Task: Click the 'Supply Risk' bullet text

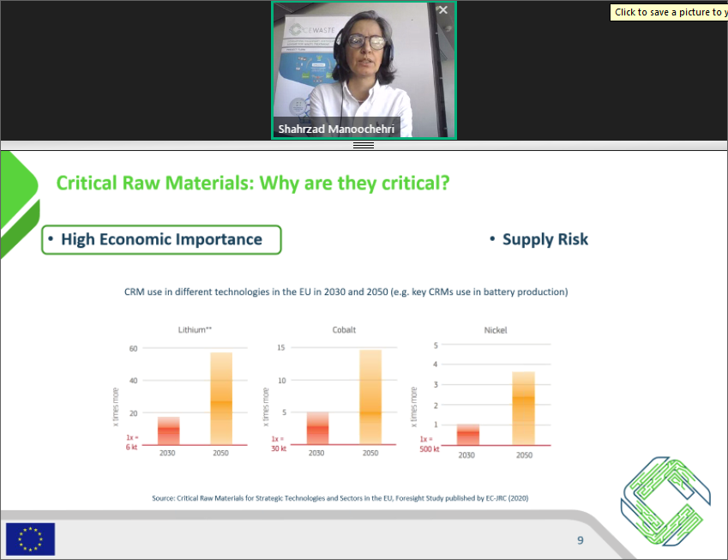Action: (x=545, y=239)
